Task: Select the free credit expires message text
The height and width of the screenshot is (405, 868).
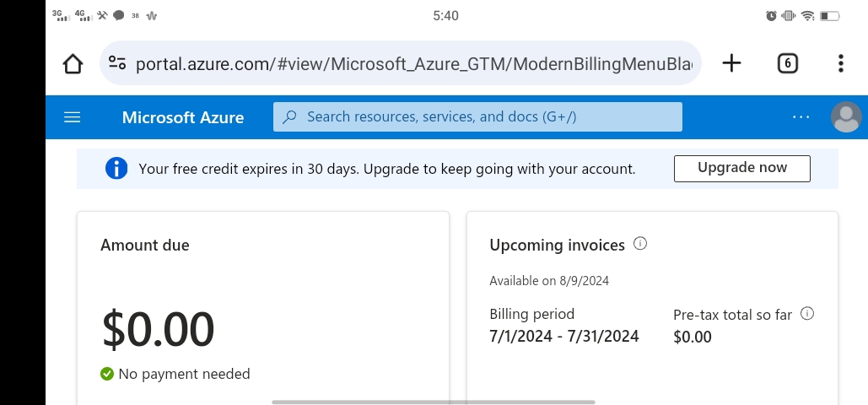Action: 387,169
